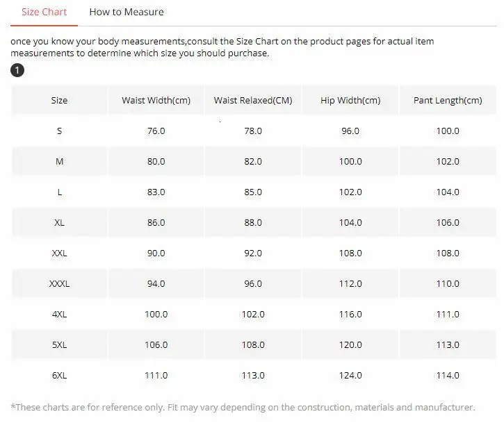Select the XL size row label
This screenshot has height=441, width=504.
tap(59, 222)
